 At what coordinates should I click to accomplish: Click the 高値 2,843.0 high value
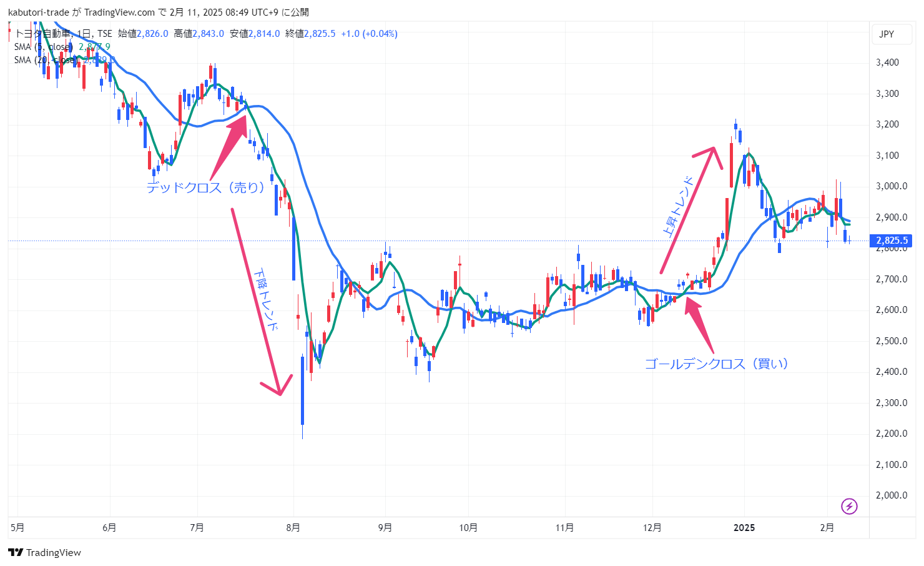click(199, 34)
